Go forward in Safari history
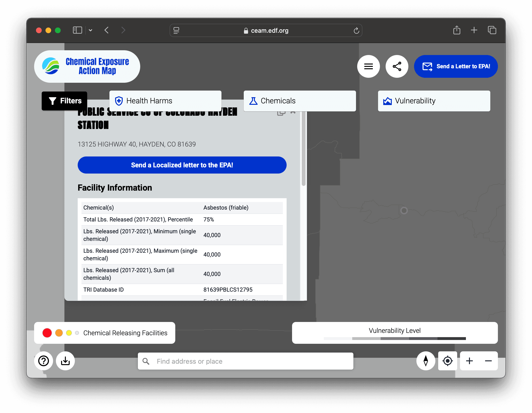Screen dimensions: 532x413 coord(123,30)
